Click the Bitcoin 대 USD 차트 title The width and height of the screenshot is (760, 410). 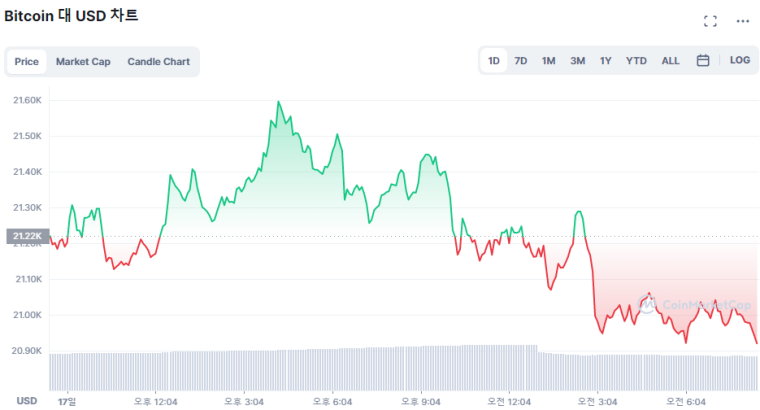click(72, 16)
